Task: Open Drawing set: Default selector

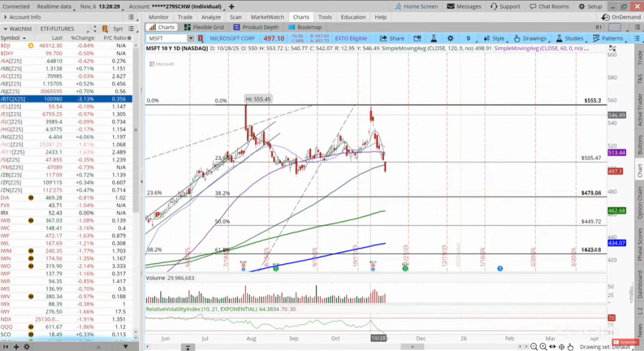Action: 606,347
